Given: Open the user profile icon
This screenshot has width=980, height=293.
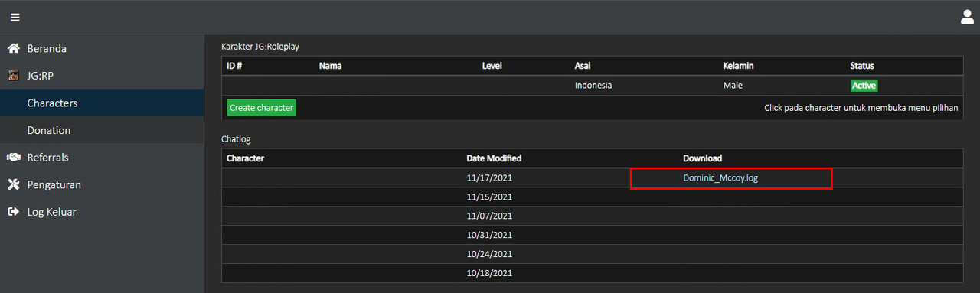Looking at the screenshot, I should tap(967, 17).
